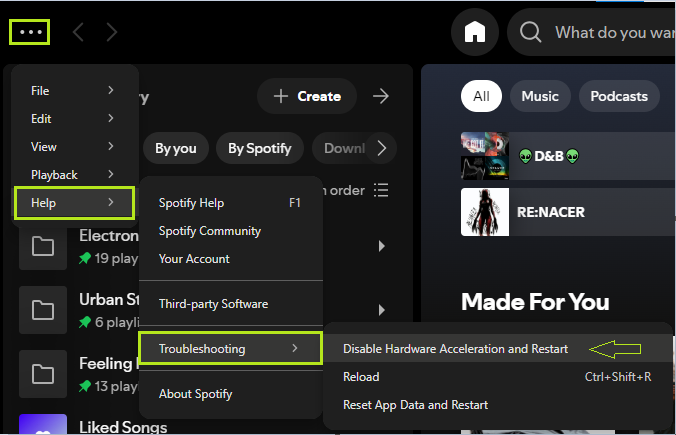Open the Edit menu
This screenshot has height=435, width=676.
coord(74,119)
